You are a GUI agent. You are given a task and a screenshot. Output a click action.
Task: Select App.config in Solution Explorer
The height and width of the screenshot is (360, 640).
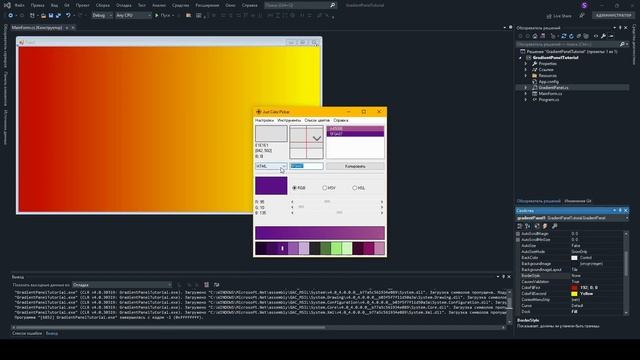point(548,82)
